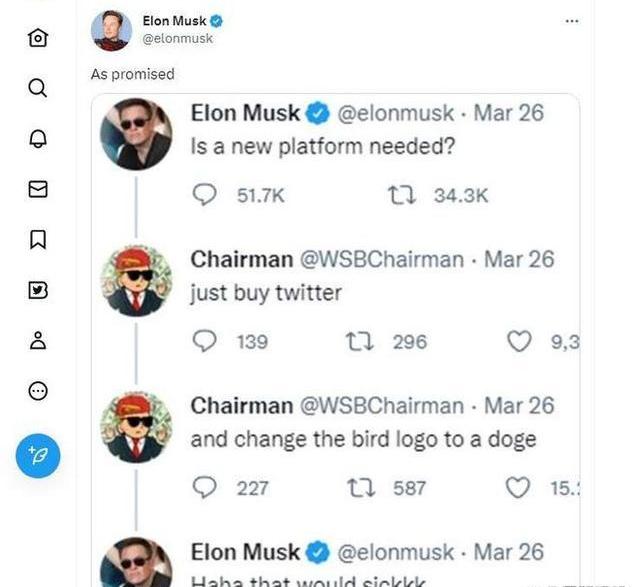The image size is (640, 587).
Task: Open the More circle icon in sidebar
Action: [38, 391]
